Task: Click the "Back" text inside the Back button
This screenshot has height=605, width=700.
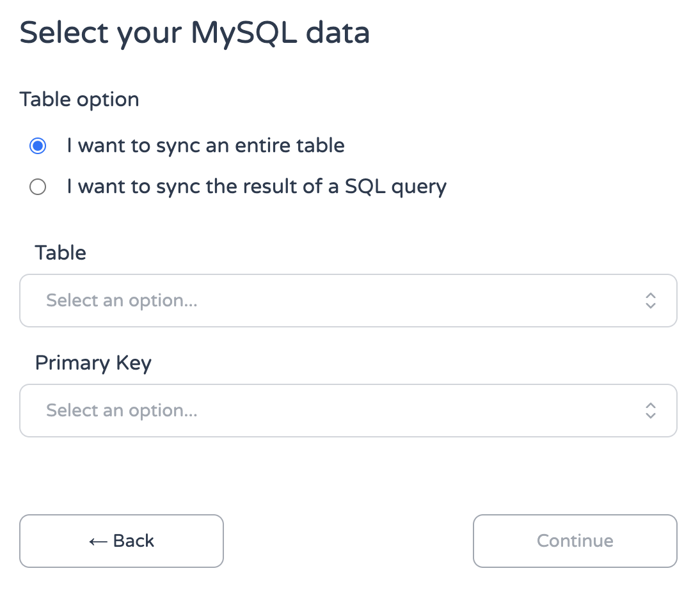Action: coord(134,541)
